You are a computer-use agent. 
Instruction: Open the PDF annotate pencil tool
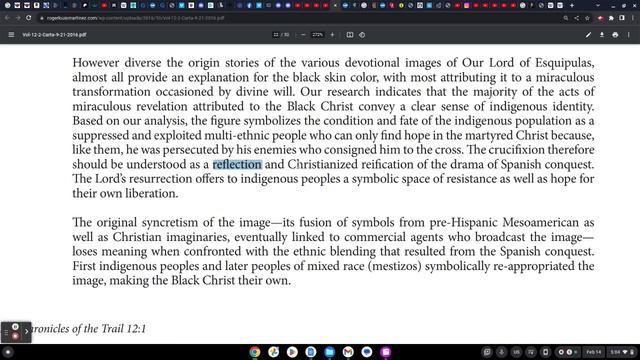point(588,35)
